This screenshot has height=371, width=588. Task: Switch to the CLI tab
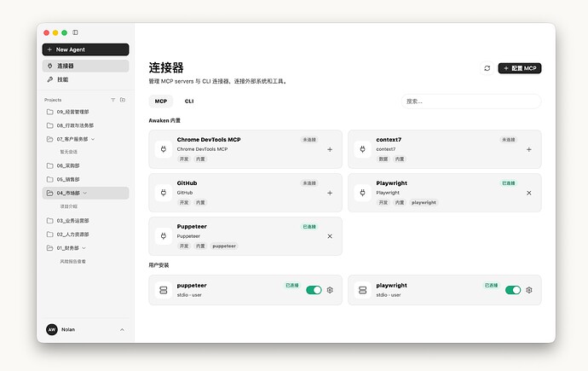point(189,101)
